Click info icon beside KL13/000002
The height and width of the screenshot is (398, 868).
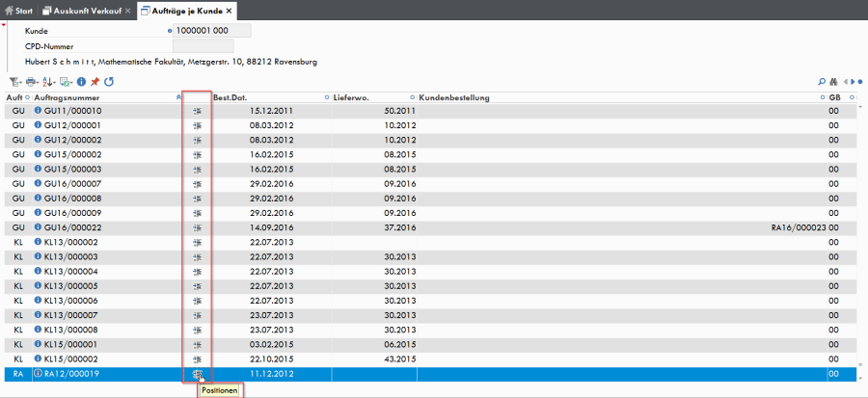point(39,242)
